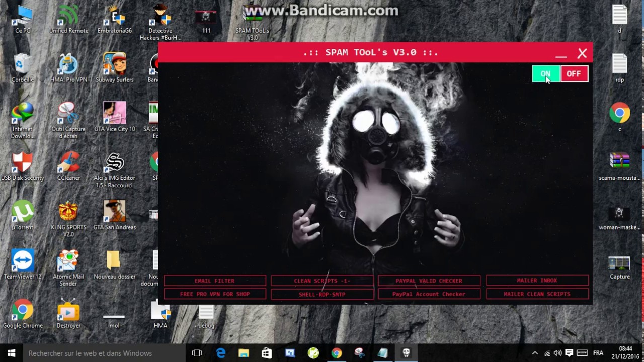Viewport: 644px width, 362px height.
Task: Switch the SPAM TOoL's OFF toggle
Action: pos(574,74)
